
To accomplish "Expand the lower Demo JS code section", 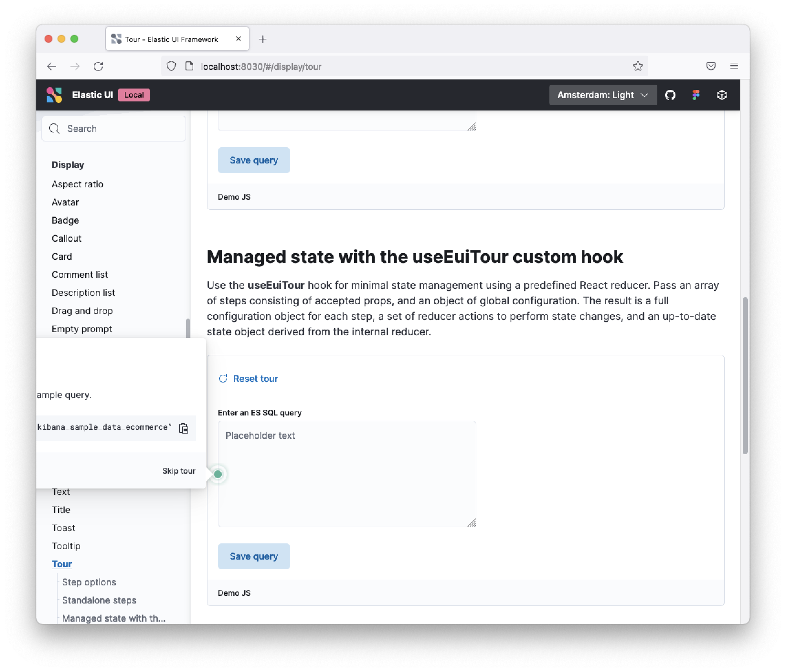I will click(234, 593).
